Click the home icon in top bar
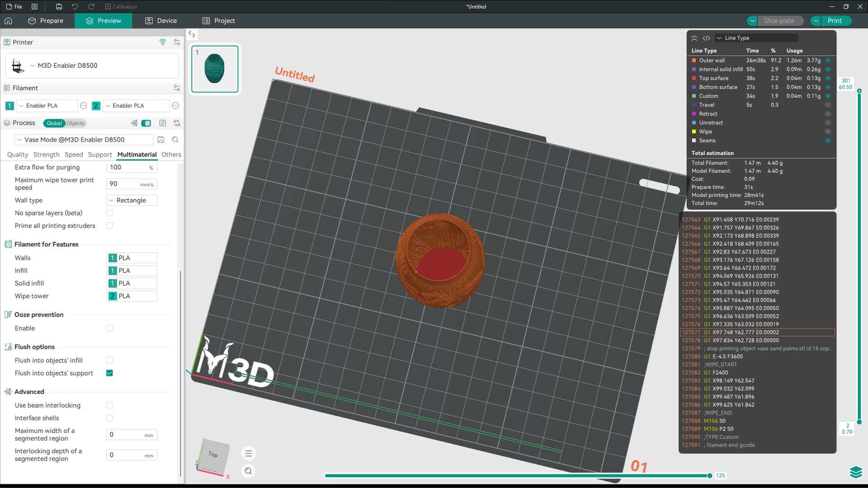This screenshot has width=868, height=488. coord(8,21)
